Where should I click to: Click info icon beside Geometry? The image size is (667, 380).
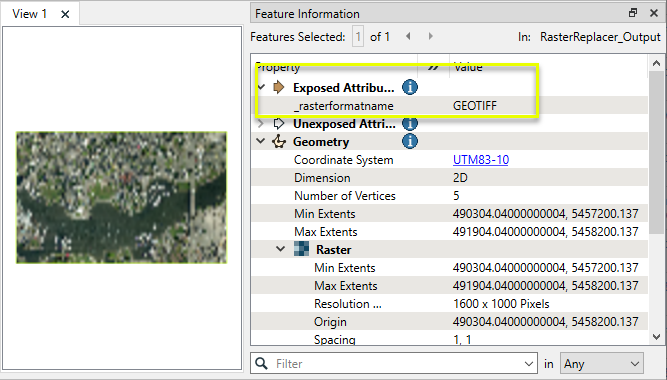click(410, 141)
